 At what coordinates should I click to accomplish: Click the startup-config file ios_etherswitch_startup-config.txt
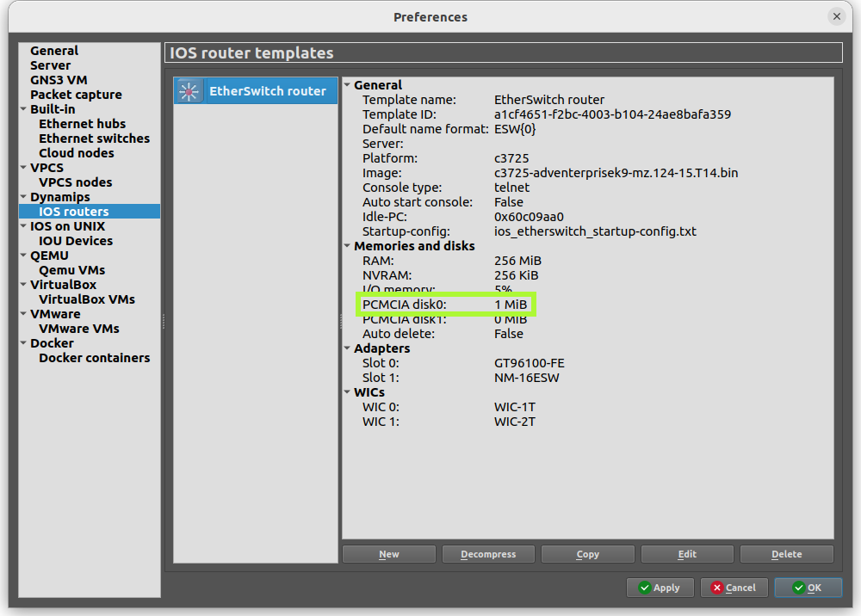coord(595,231)
